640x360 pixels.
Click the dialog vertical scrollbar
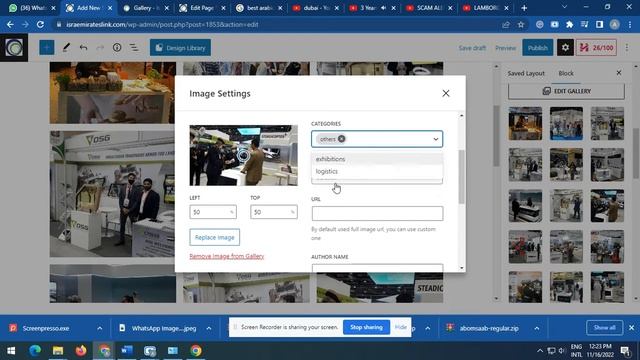click(x=462, y=176)
